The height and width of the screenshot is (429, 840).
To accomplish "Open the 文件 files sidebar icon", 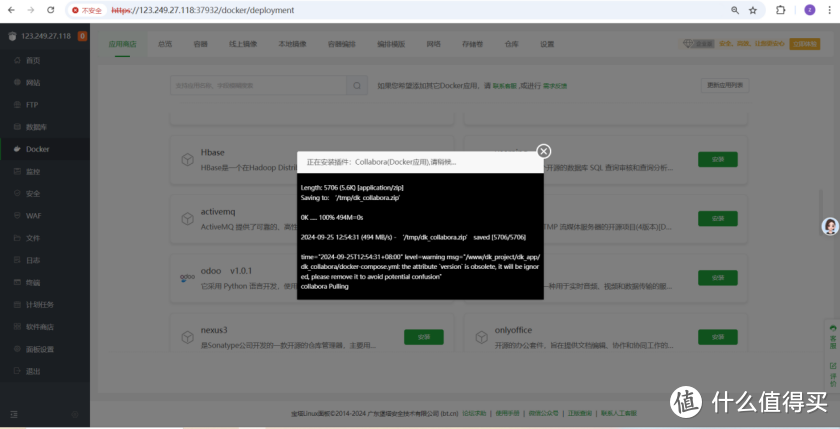I will click(17, 238).
